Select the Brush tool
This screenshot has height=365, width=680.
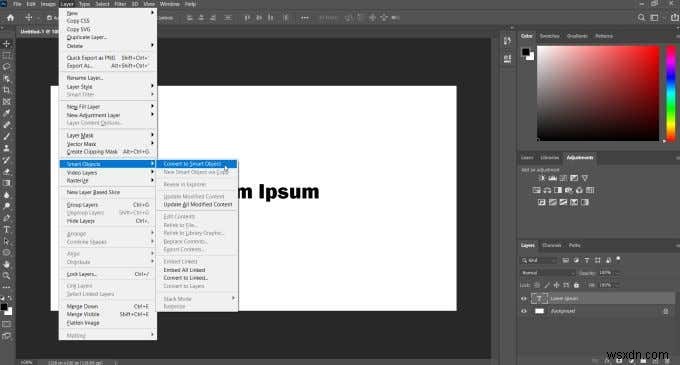(x=7, y=137)
